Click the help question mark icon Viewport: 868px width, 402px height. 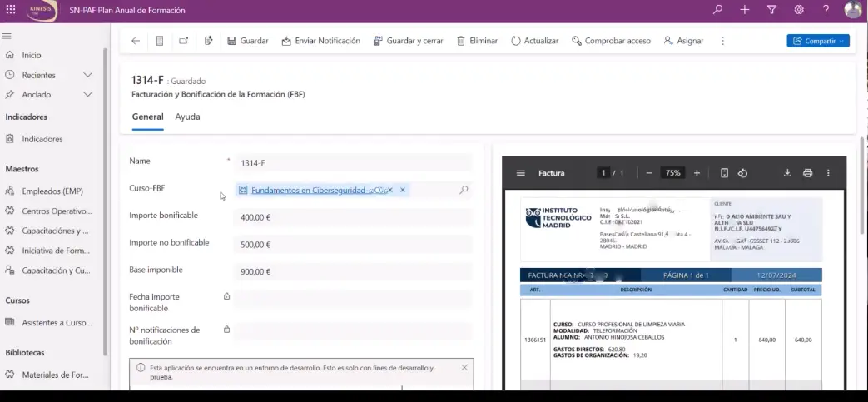point(826,9)
